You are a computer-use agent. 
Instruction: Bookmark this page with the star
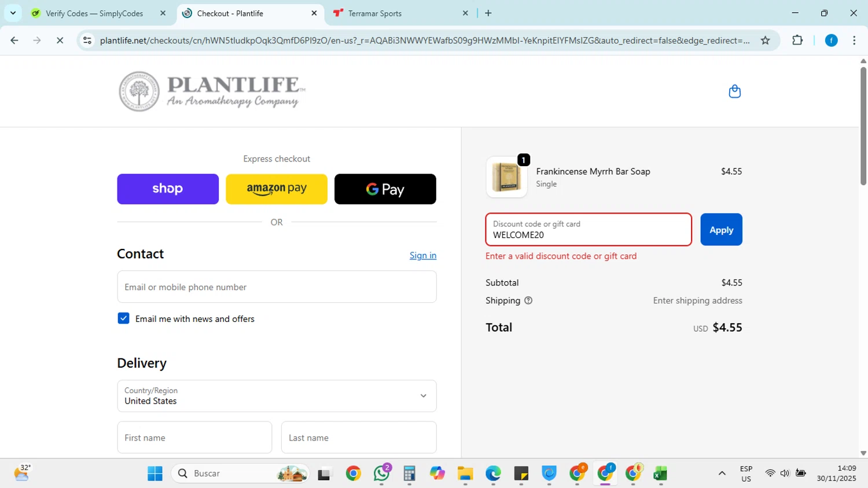tap(765, 41)
